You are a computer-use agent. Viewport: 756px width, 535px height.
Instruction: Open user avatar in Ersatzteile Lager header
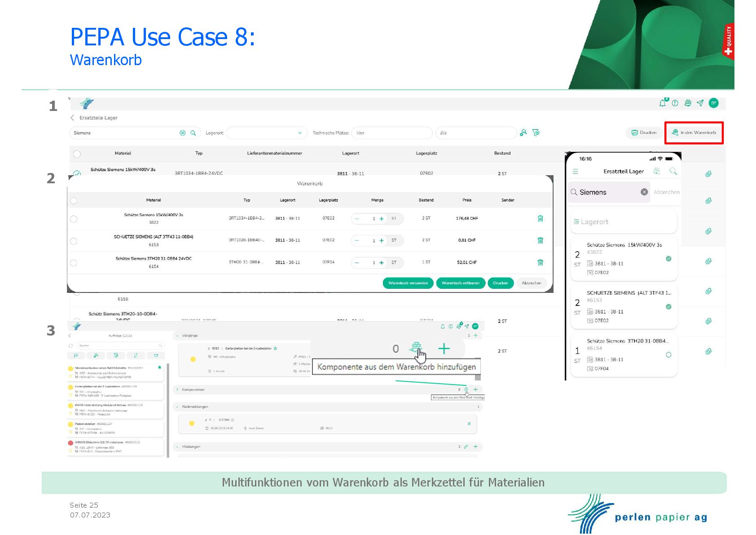(713, 103)
